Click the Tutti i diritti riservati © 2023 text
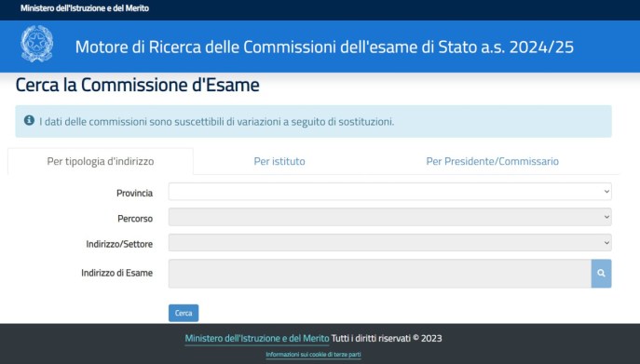 coord(387,338)
